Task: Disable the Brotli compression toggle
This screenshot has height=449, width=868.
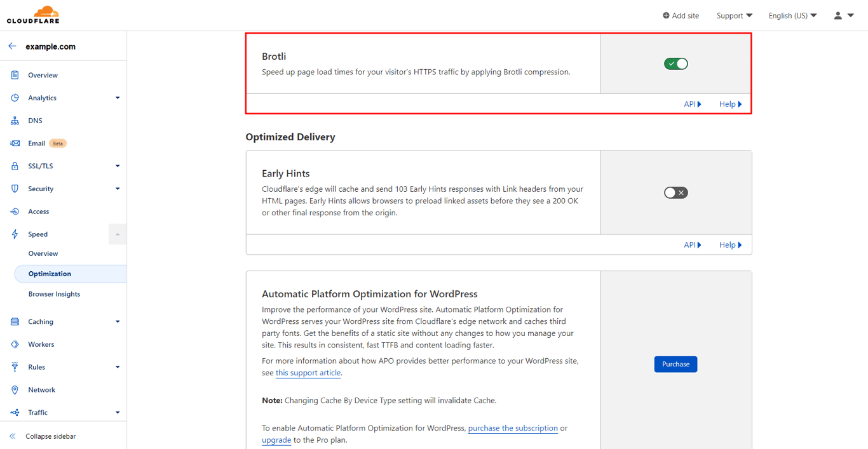Action: (675, 64)
